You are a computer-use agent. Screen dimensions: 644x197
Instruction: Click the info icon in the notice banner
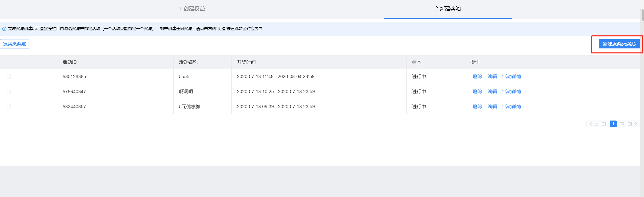4,29
